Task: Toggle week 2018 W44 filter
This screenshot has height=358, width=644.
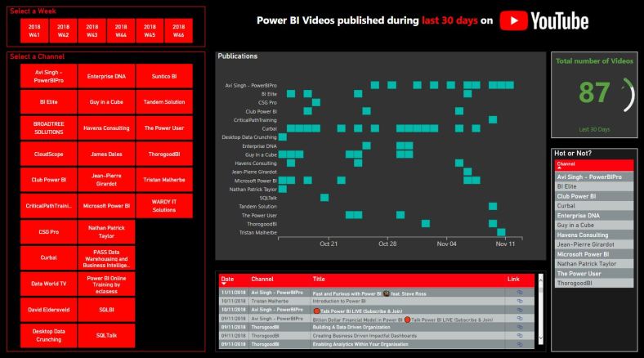Action: pos(121,31)
